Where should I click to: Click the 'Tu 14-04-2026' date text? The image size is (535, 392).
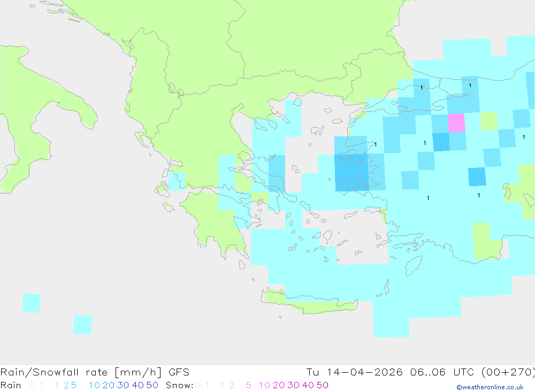click(354, 372)
